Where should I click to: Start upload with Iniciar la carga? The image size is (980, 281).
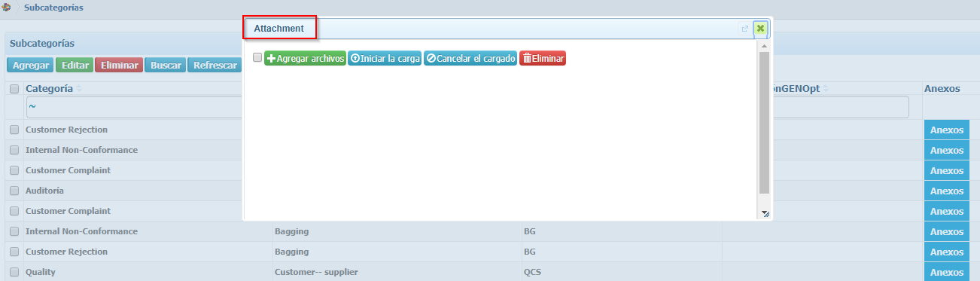click(385, 58)
